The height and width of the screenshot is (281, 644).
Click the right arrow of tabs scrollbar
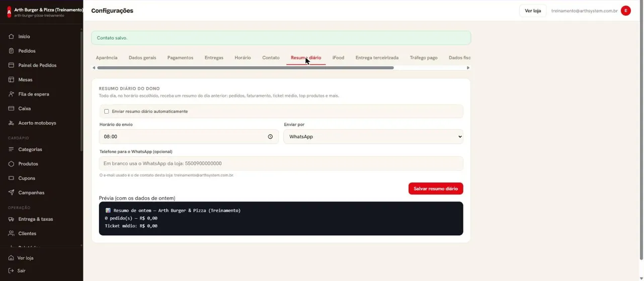468,68
